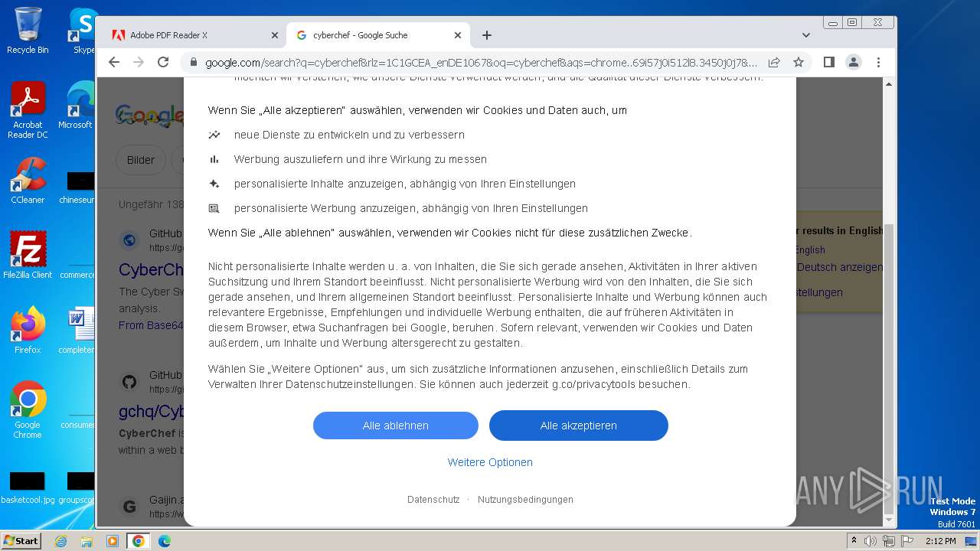Image resolution: width=980 pixels, height=551 pixels.
Task: Open the Datenschutz link
Action: 433,500
